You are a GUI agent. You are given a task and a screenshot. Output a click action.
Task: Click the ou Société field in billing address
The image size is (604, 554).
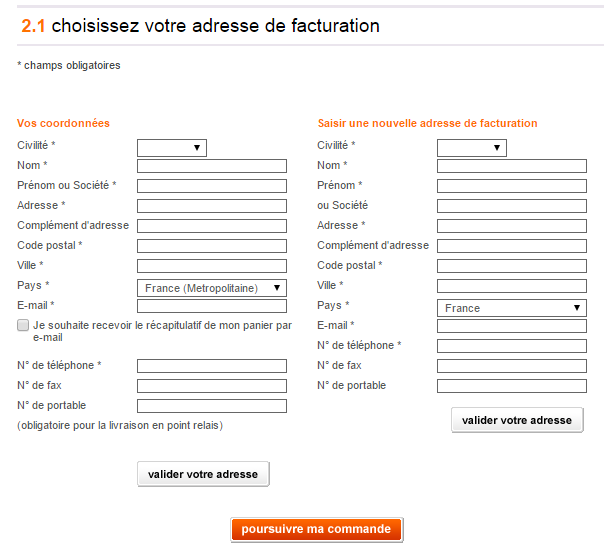tap(512, 206)
